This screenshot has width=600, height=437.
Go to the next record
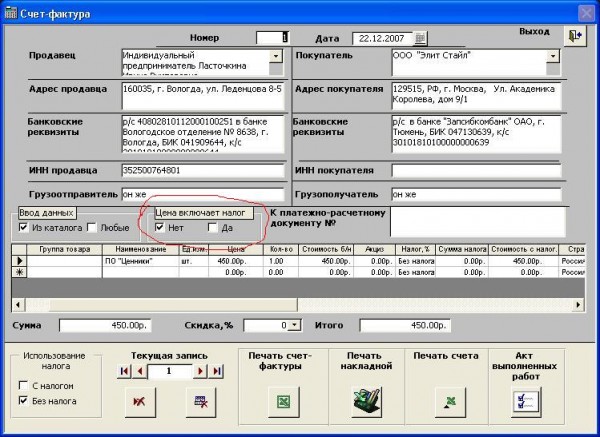tap(201, 371)
